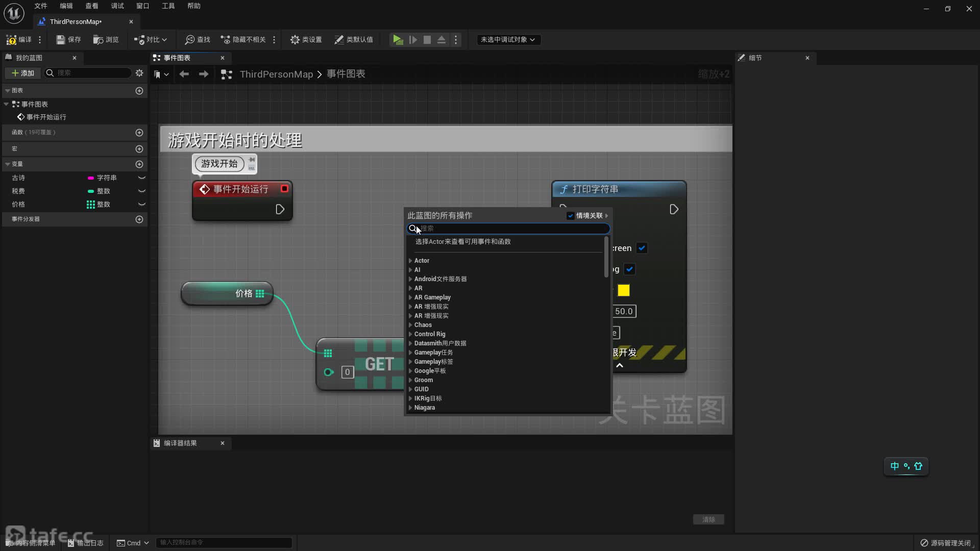Toggle Print to Log checkbox

click(x=629, y=269)
